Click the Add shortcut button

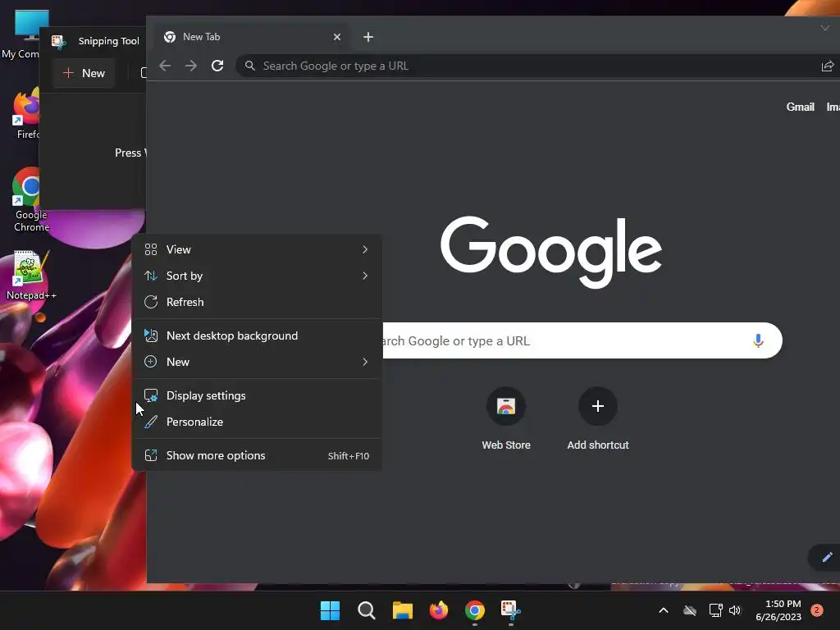click(x=598, y=419)
